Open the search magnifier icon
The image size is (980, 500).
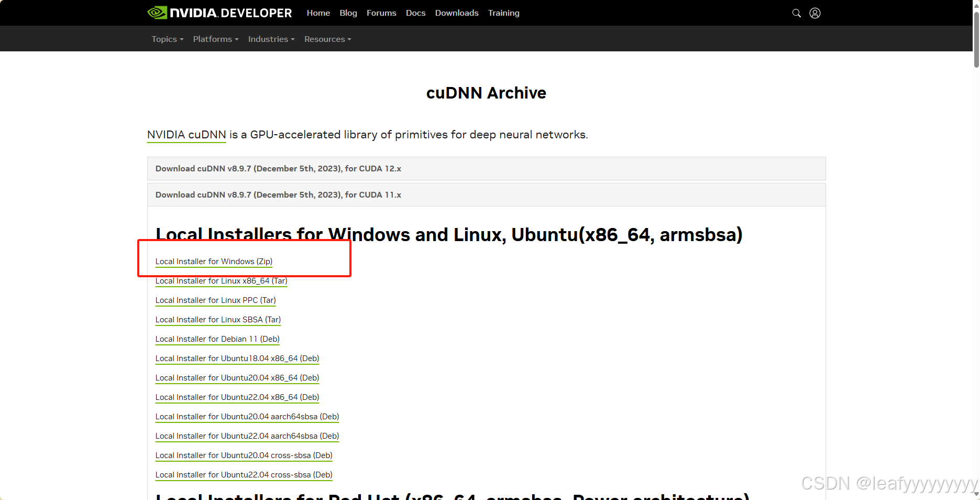[x=796, y=13]
